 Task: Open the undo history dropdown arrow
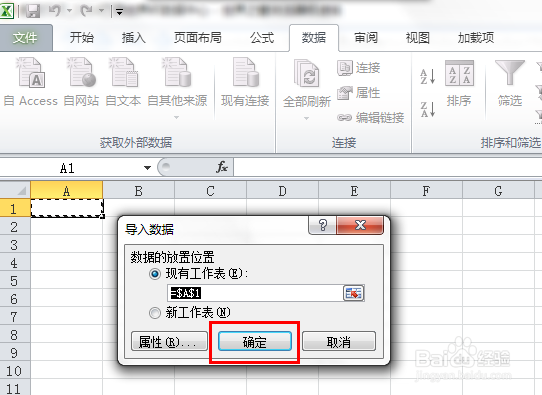click(69, 11)
